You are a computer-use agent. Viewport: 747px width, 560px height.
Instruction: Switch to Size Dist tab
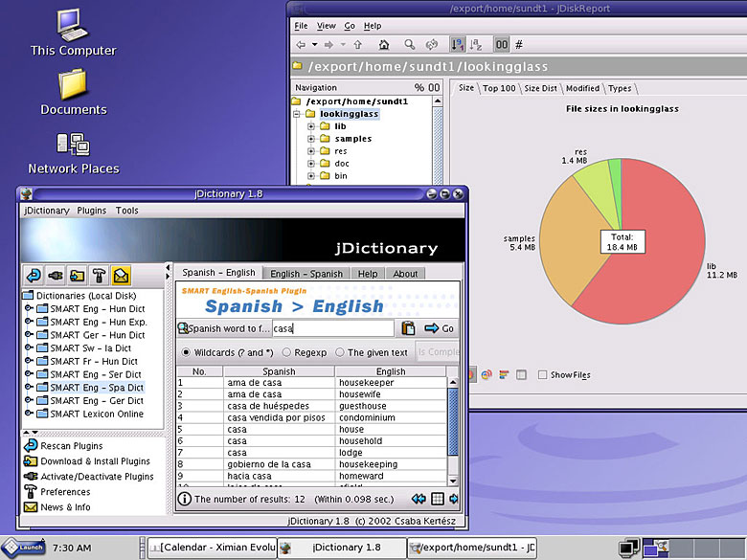coord(540,88)
